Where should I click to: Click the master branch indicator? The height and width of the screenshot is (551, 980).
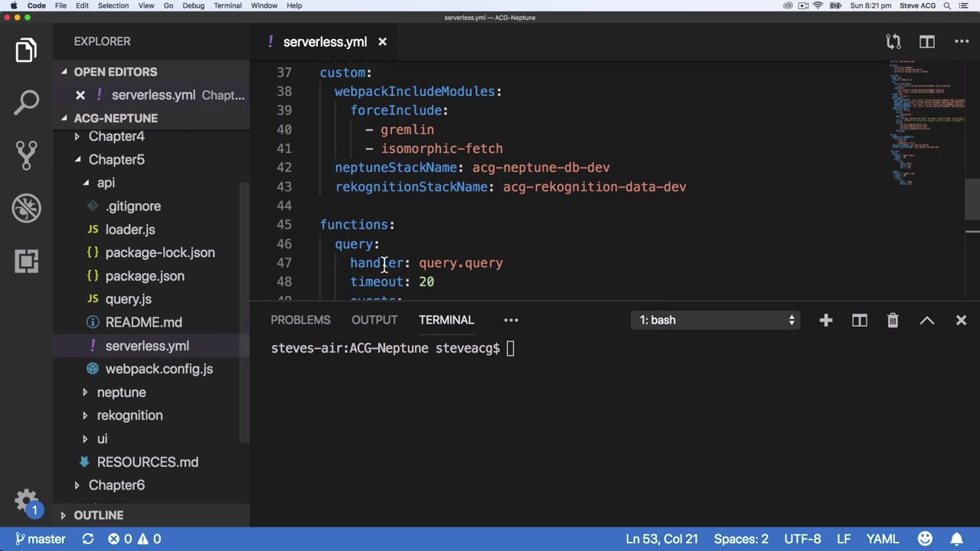41,539
